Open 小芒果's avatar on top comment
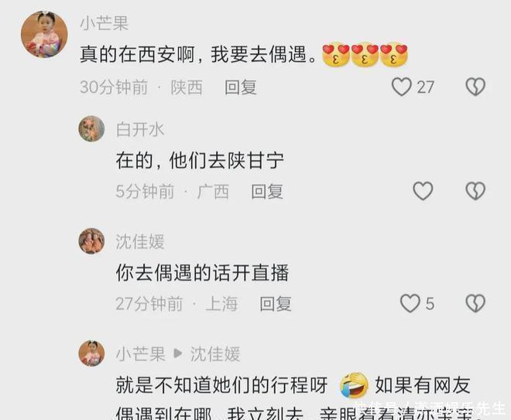The height and width of the screenshot is (420, 511). tap(44, 35)
